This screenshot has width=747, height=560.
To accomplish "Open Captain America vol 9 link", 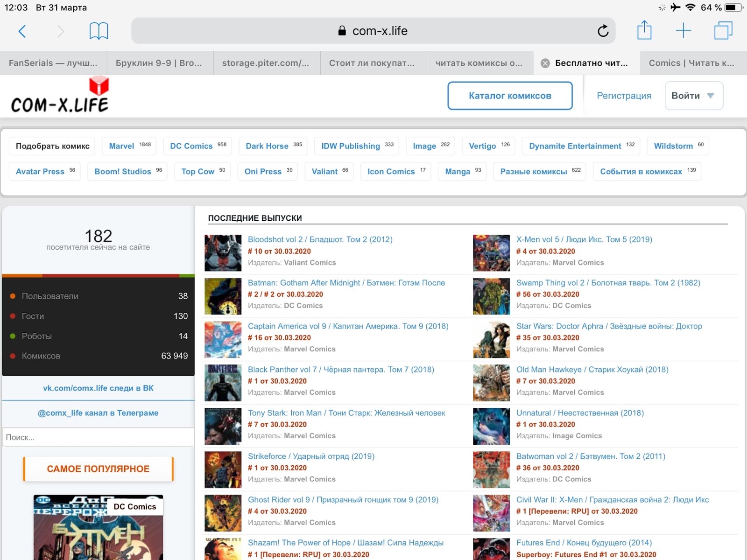I will [x=348, y=326].
